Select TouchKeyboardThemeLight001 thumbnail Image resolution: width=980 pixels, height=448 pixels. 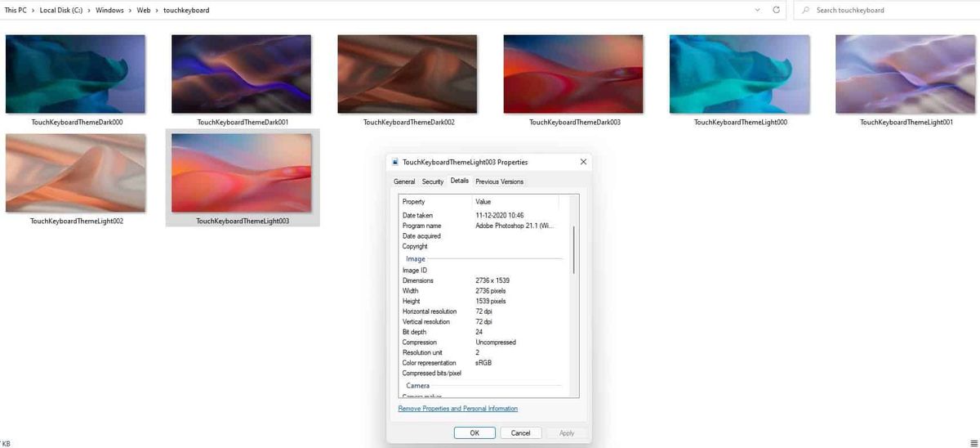[x=906, y=74]
